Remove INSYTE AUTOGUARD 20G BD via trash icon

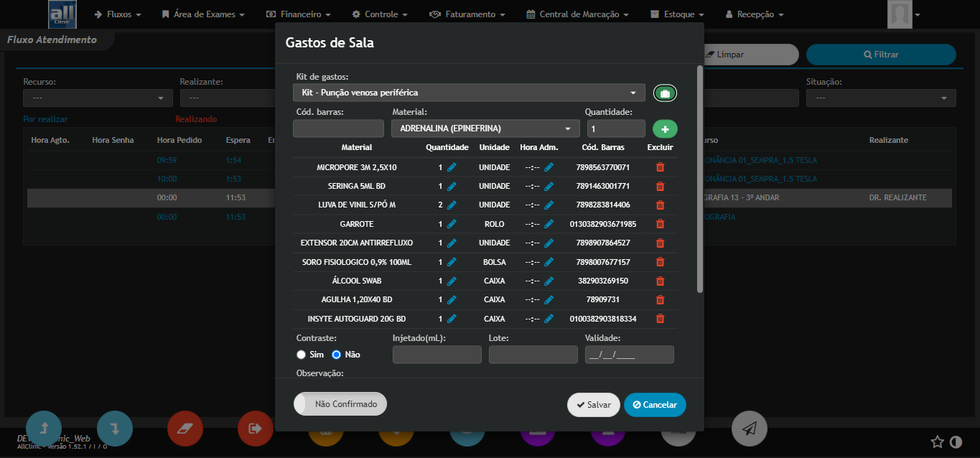click(660, 319)
